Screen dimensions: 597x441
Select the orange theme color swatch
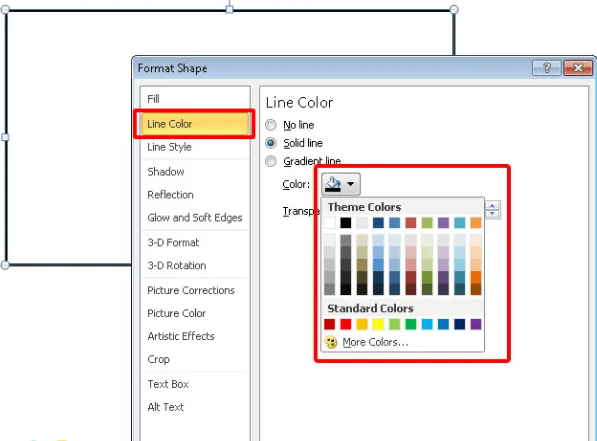point(476,223)
